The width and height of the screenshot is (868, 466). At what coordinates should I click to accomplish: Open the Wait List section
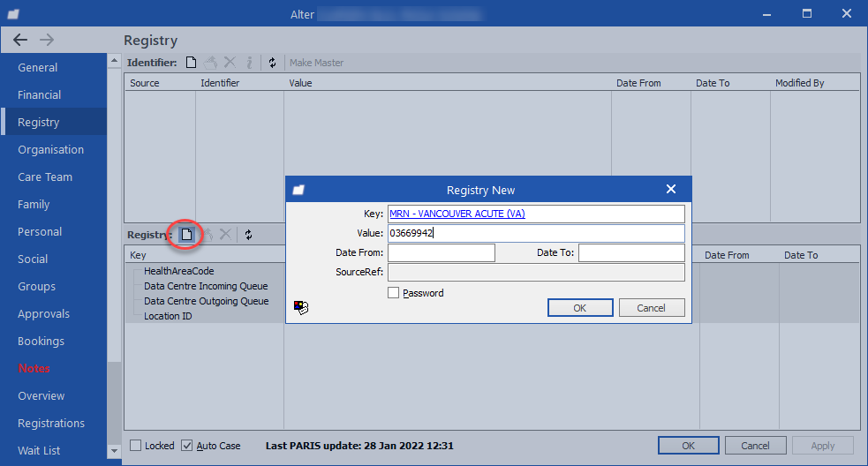tap(39, 450)
